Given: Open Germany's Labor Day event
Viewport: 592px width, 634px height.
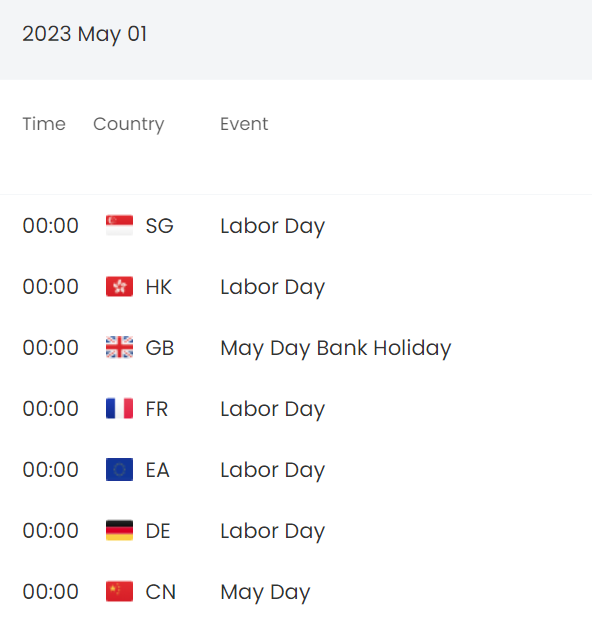Looking at the screenshot, I should tap(273, 531).
